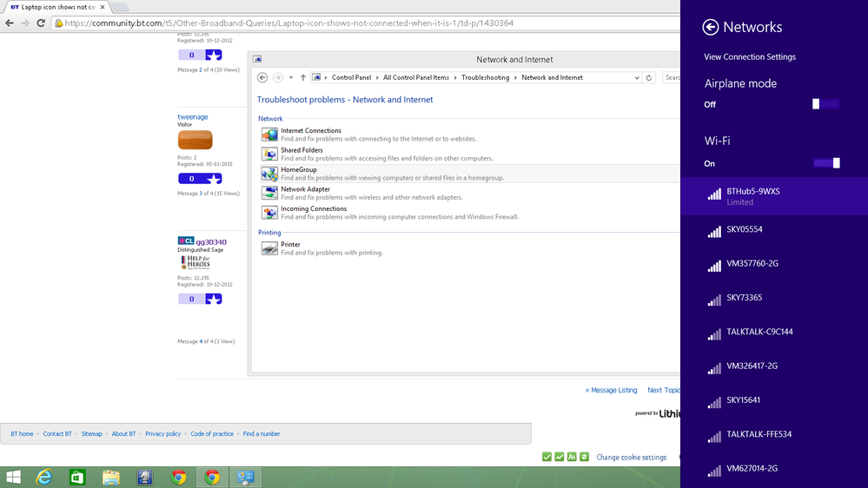The width and height of the screenshot is (868, 488).
Task: Click Change cookie settings
Action: tap(631, 457)
